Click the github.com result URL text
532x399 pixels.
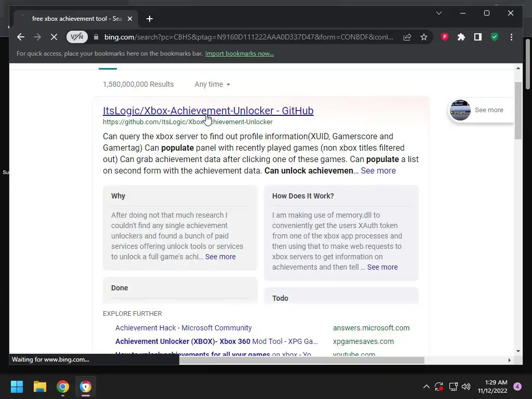pos(188,122)
